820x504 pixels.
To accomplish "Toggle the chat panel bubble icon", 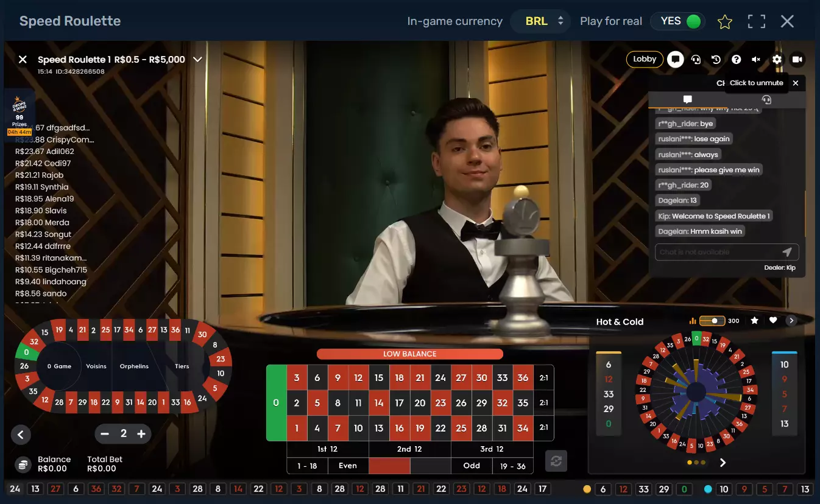I will tap(675, 60).
